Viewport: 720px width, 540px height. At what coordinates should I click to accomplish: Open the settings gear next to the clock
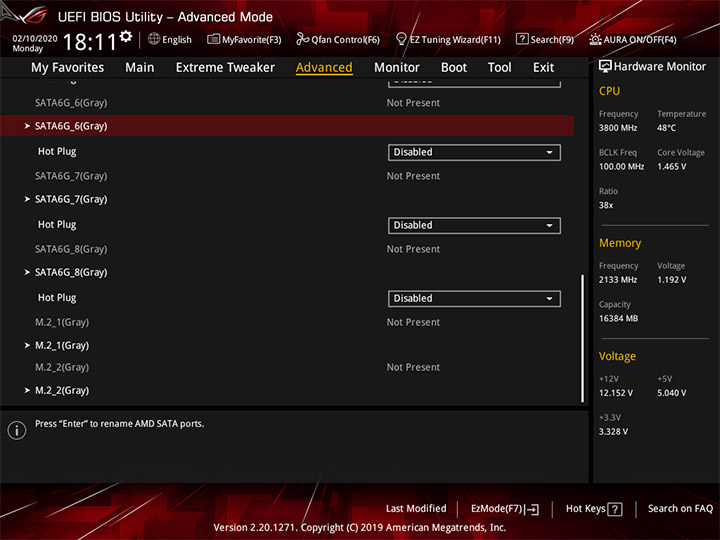pyautogui.click(x=126, y=37)
